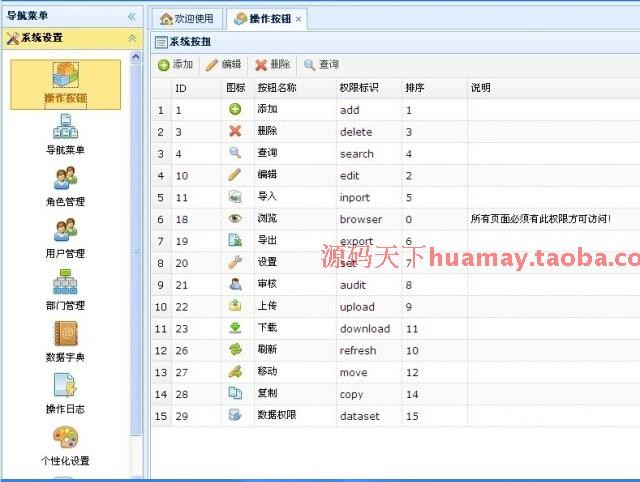Click the sidebar scroll up arrow

click(136, 57)
